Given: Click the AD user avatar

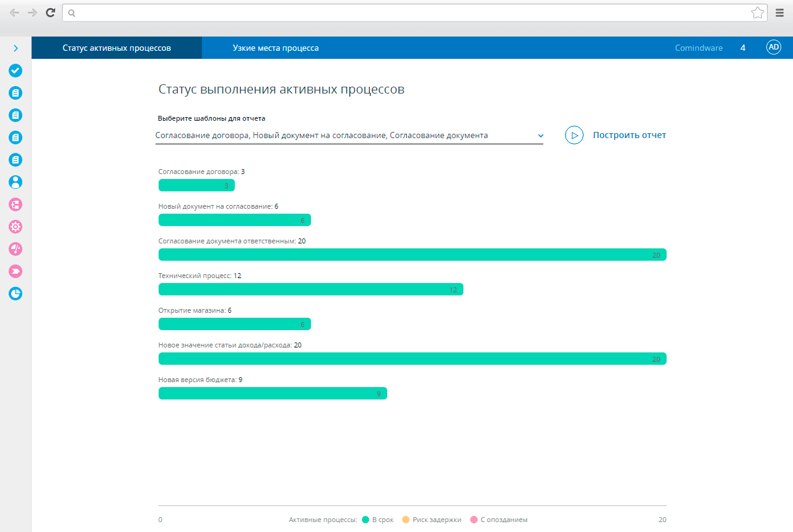Looking at the screenshot, I should [x=774, y=48].
